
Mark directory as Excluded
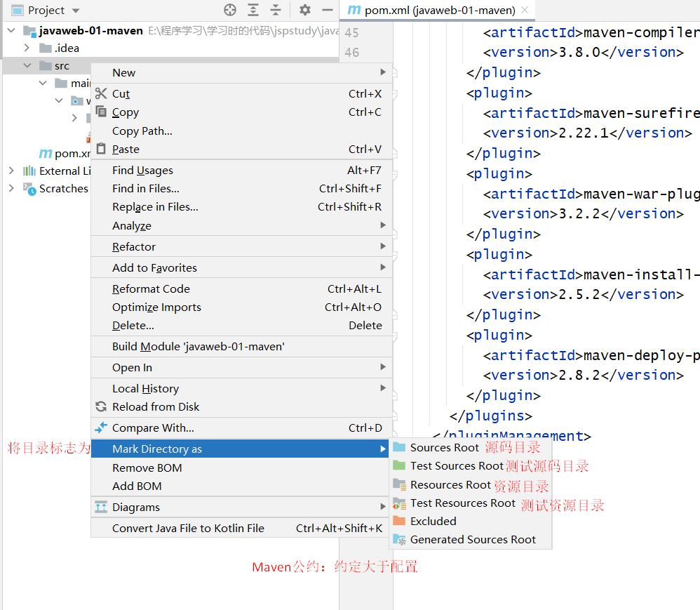(x=471, y=521)
